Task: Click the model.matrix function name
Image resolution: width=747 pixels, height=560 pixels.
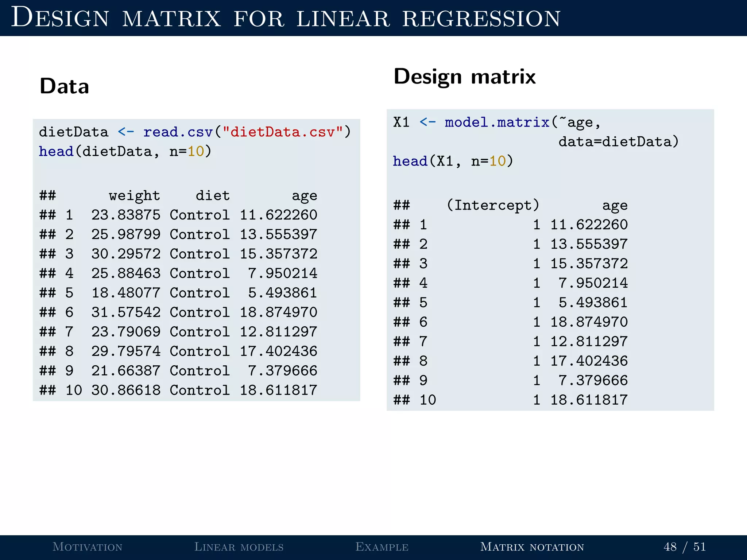Action: (497, 122)
